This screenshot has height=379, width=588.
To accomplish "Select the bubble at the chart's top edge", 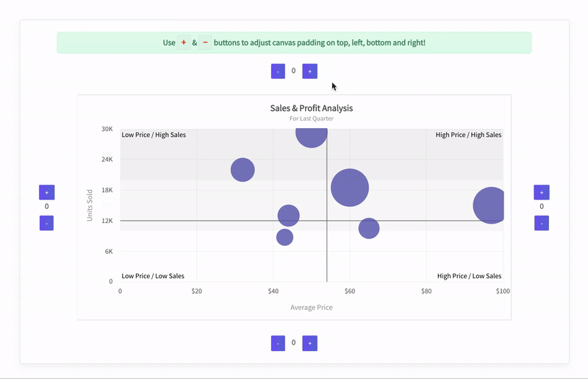I will pyautogui.click(x=312, y=135).
